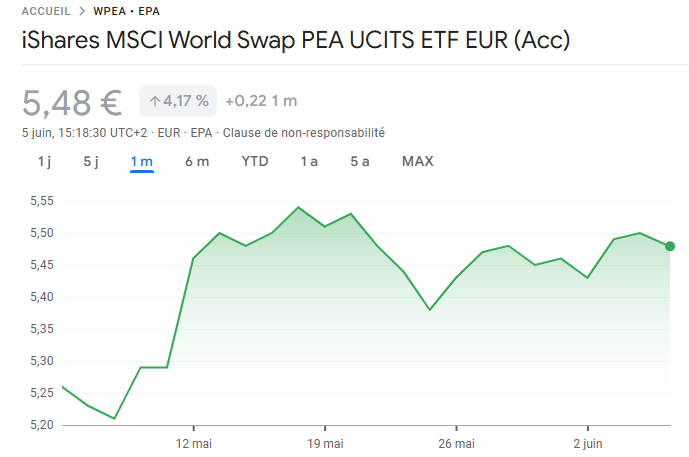Switch to the 5 j range tab

click(91, 161)
